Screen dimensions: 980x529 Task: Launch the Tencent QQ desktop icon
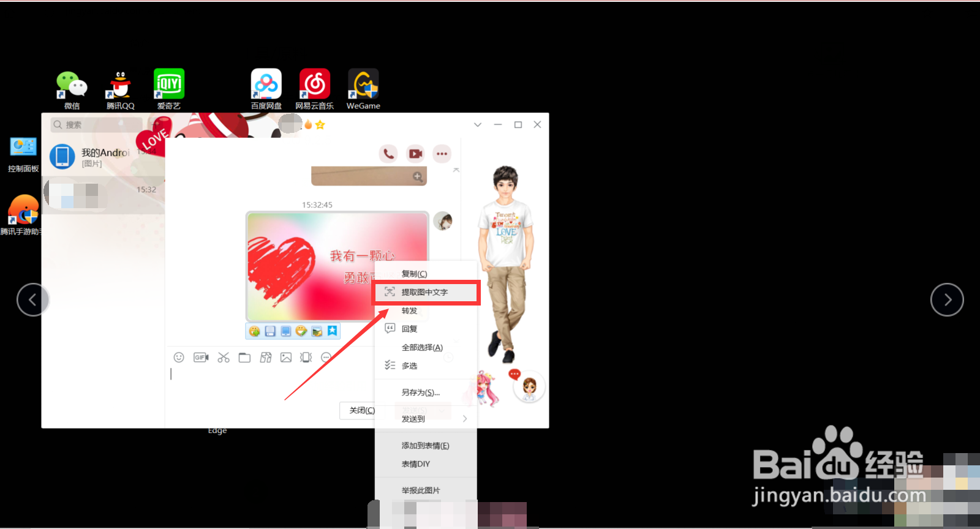[120, 89]
